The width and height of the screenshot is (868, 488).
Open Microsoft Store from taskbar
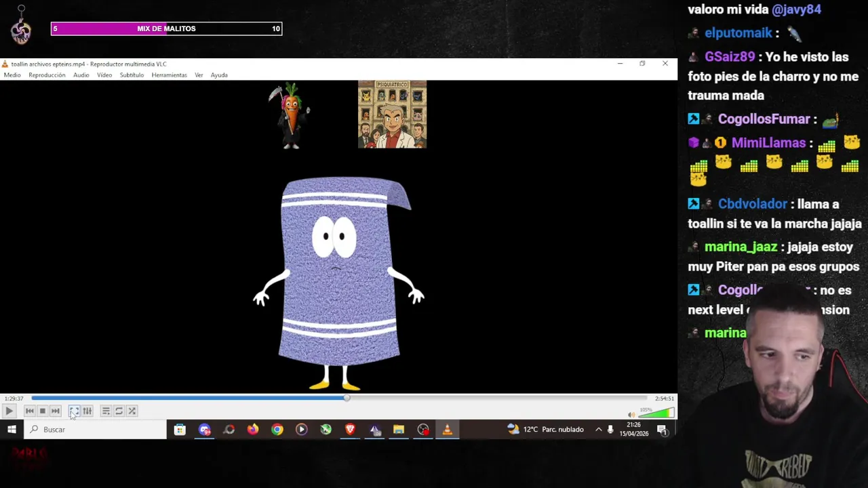pyautogui.click(x=180, y=429)
